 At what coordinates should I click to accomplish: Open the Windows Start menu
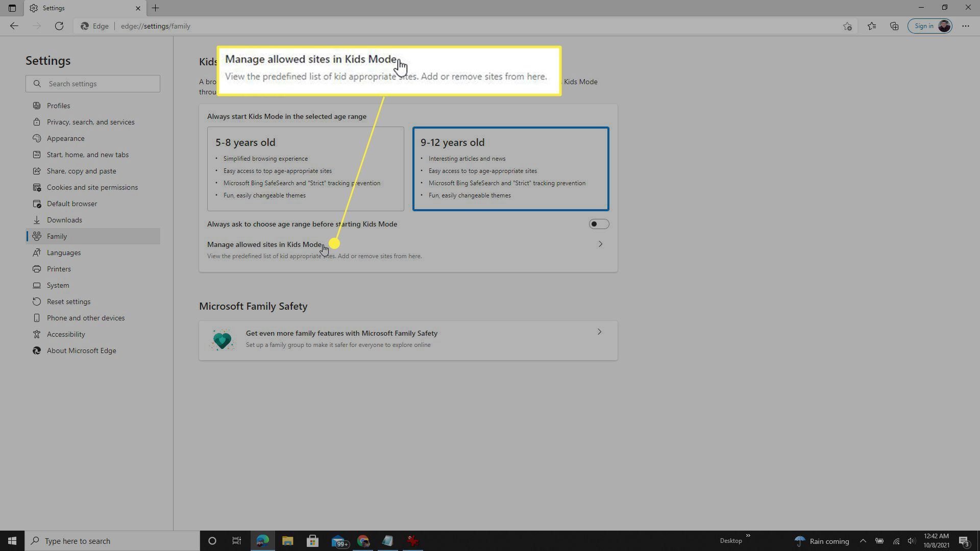[12, 541]
